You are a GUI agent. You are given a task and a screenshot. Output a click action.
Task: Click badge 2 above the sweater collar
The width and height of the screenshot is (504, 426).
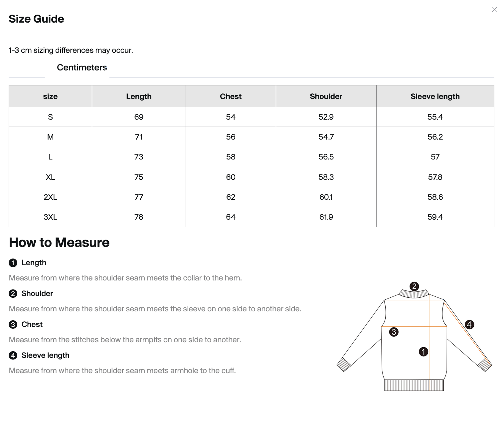coord(414,286)
